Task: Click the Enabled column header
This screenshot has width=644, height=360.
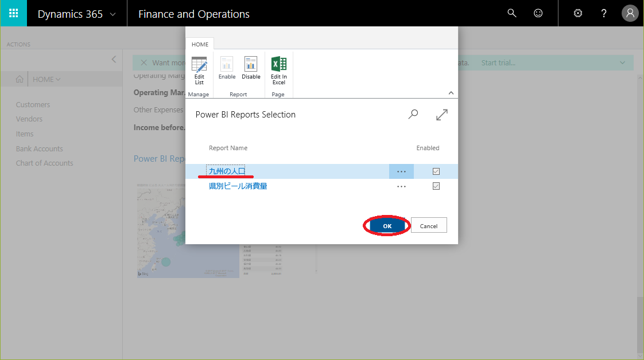Action: coord(428,148)
